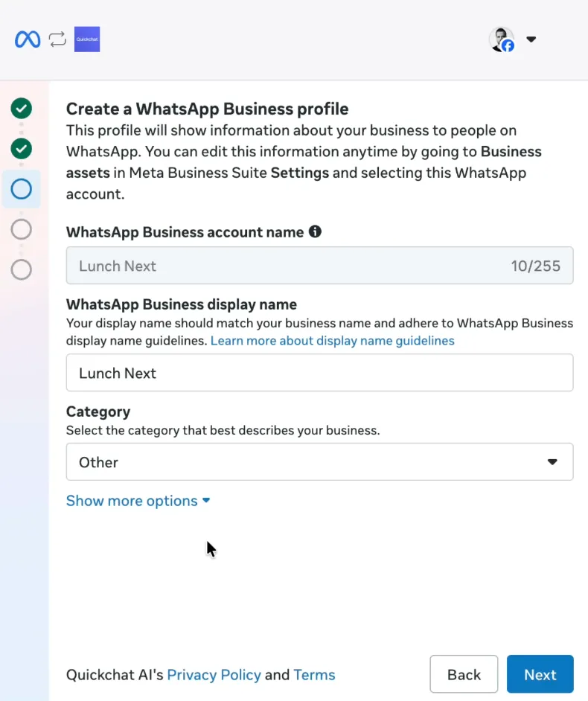Go to the second completed step checkmark
The height and width of the screenshot is (701, 588).
coord(22,149)
